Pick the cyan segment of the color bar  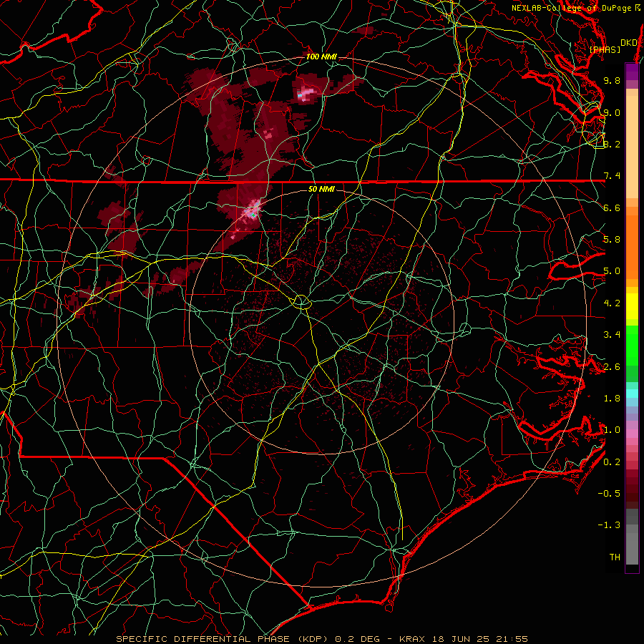[x=632, y=393]
